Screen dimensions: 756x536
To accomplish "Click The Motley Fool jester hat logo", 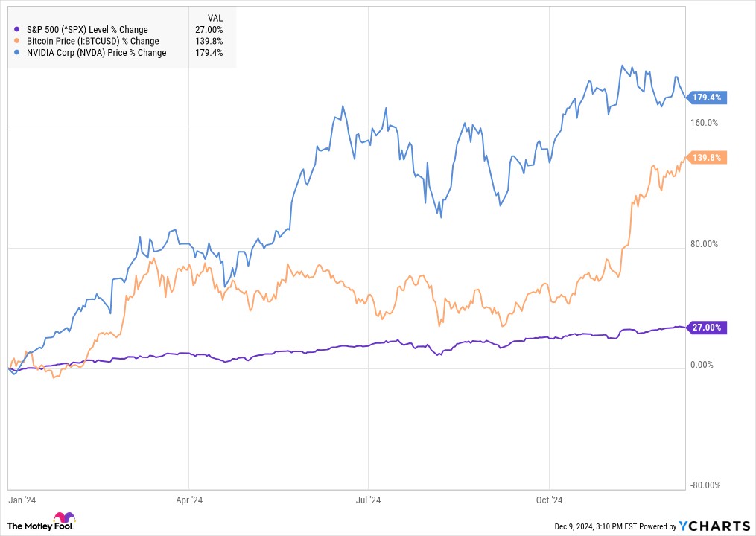I will [64, 517].
